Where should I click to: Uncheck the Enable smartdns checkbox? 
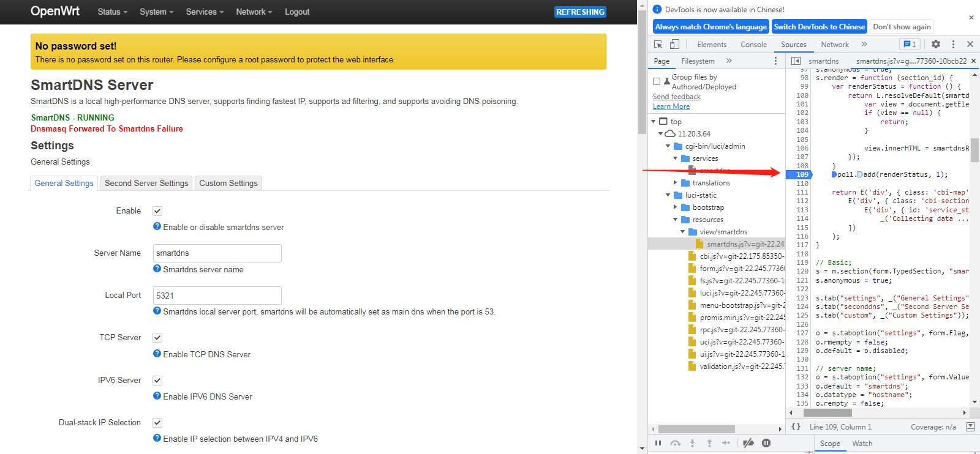(157, 211)
